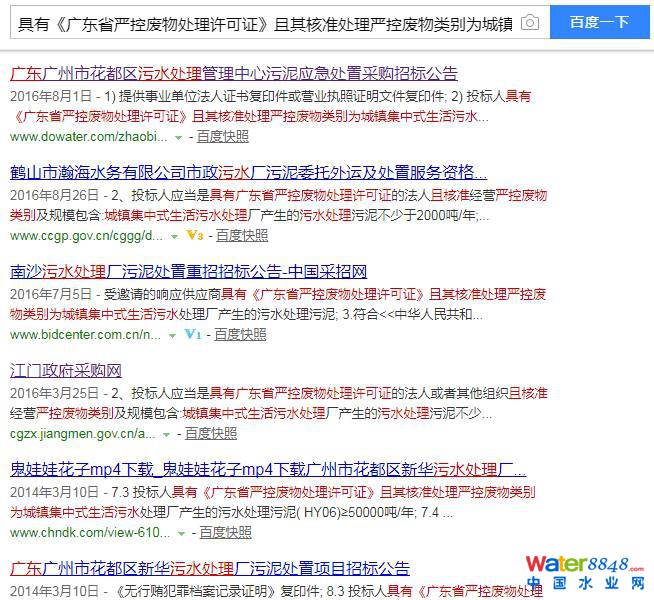Screen dimensions: 654x600
Task: Expand dropdown arrow beside www.bidcenter.com.cn URL
Action: coord(174,335)
